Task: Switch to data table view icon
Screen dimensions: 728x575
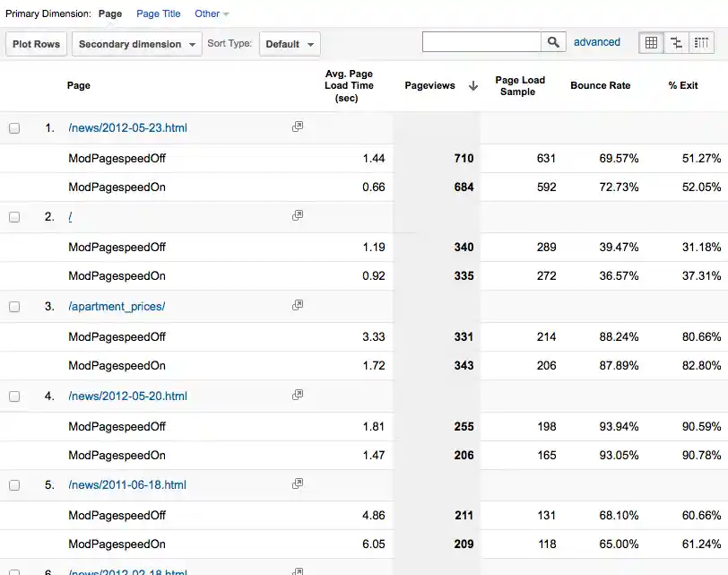Action: tap(651, 43)
